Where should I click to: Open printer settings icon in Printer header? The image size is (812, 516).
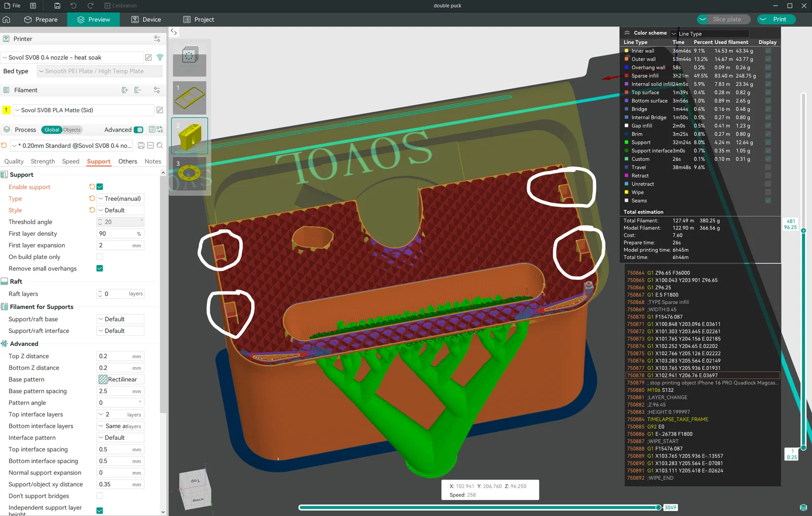pyautogui.click(x=157, y=39)
